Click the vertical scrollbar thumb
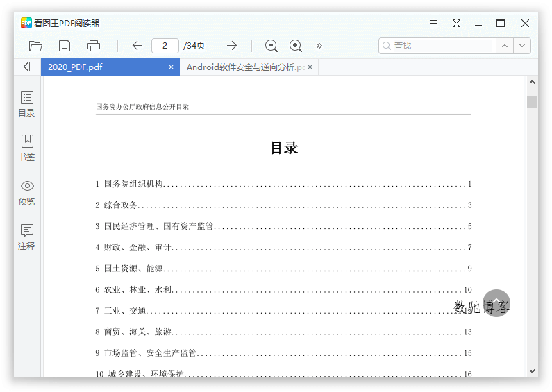The image size is (552, 392). point(532,102)
